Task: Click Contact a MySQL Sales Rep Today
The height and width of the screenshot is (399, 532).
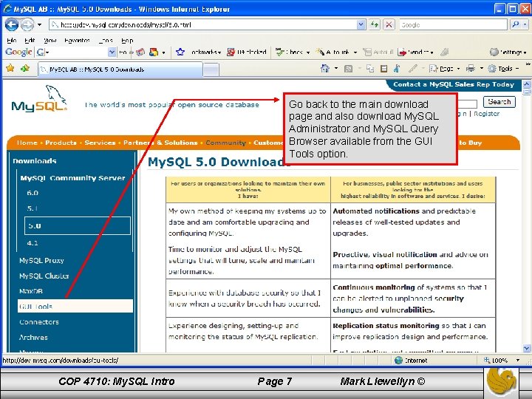Action: click(454, 84)
